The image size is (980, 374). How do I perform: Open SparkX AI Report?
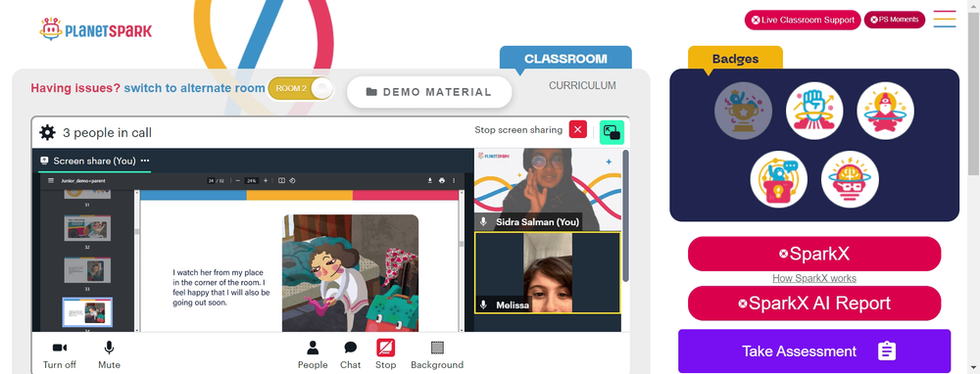click(814, 304)
